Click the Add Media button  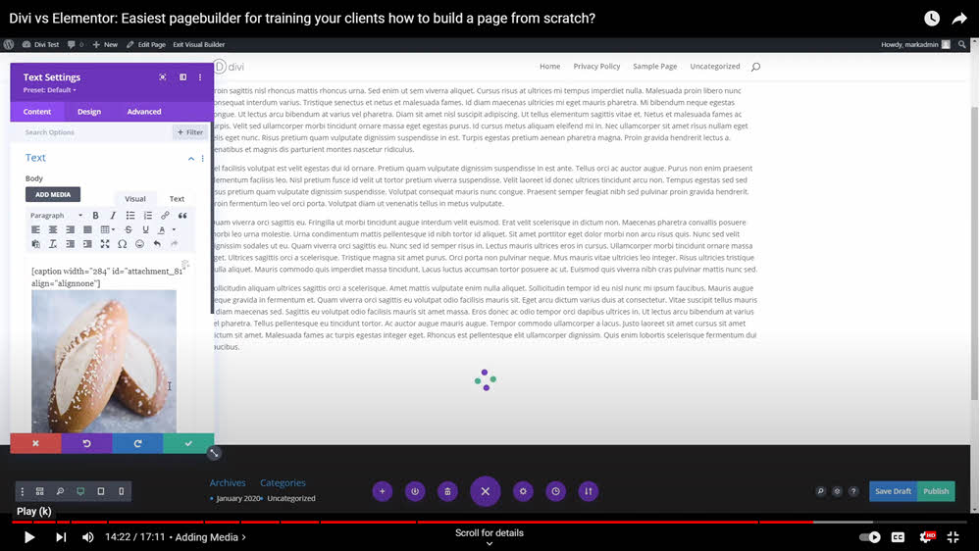pos(53,194)
